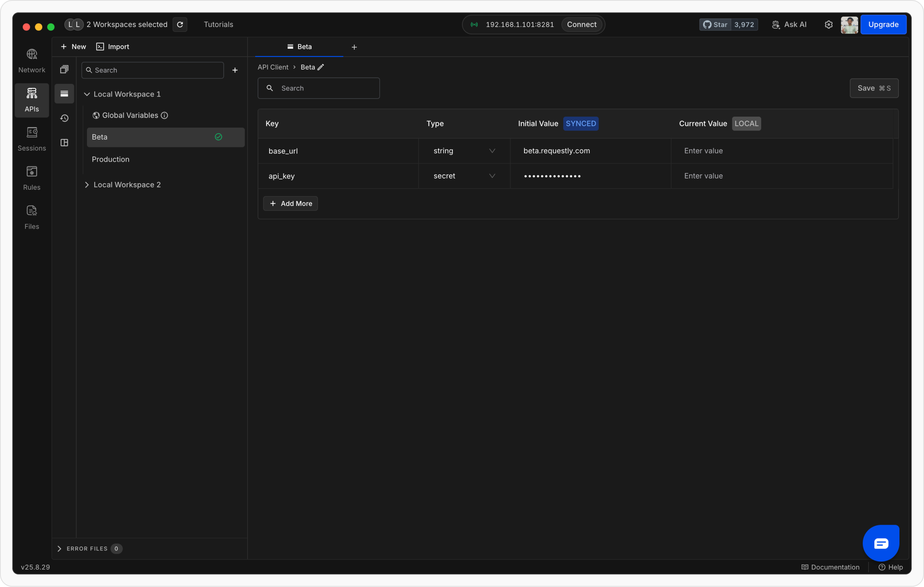This screenshot has width=924, height=587.
Task: Click the edit pencil next to Beta
Action: coord(321,67)
